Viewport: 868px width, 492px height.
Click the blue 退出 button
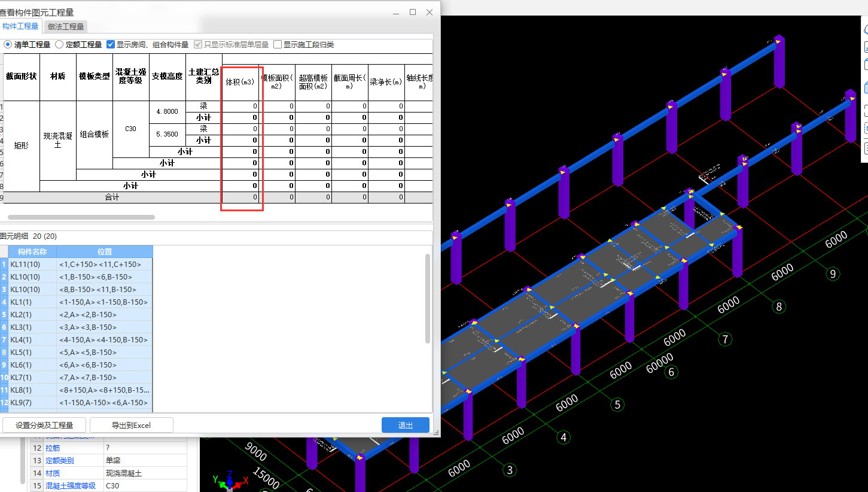pyautogui.click(x=406, y=425)
